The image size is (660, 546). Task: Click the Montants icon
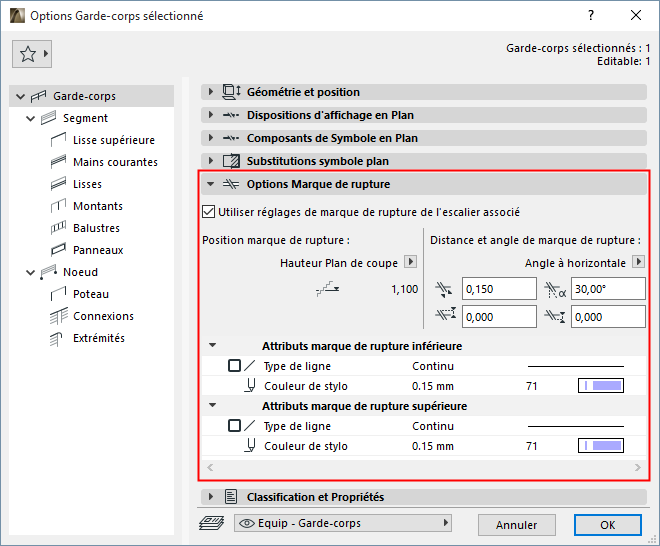[x=59, y=206]
